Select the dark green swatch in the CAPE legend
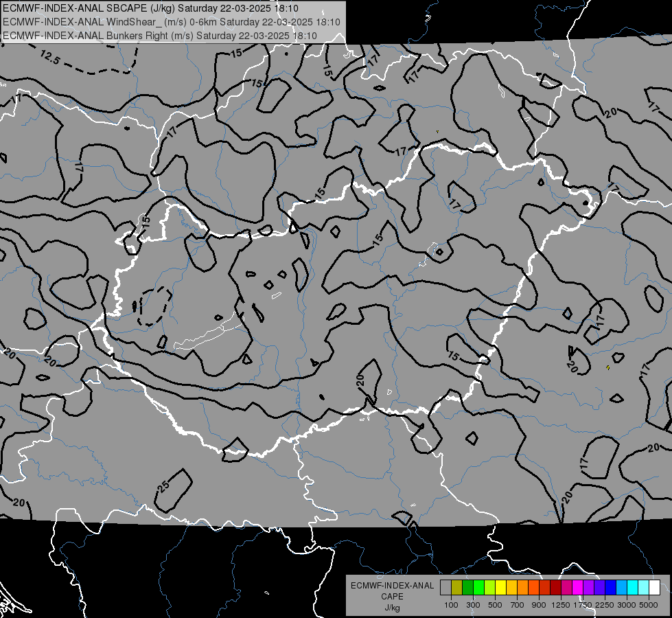Viewport: 672px width, 618px height. point(467,588)
